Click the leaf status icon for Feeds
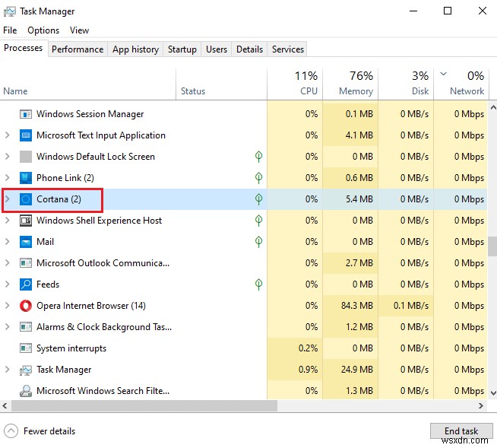The image size is (497, 448). tap(258, 284)
